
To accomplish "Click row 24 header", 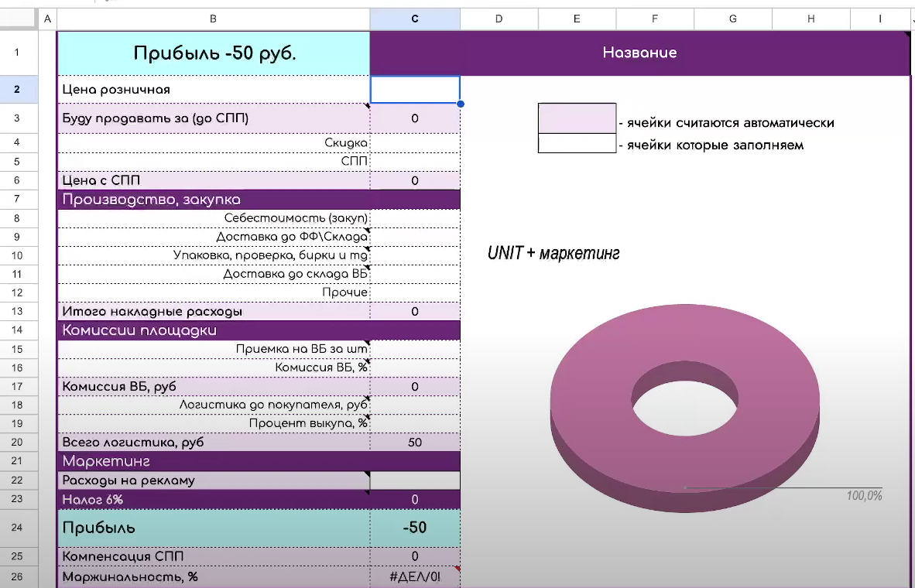I will (17, 528).
